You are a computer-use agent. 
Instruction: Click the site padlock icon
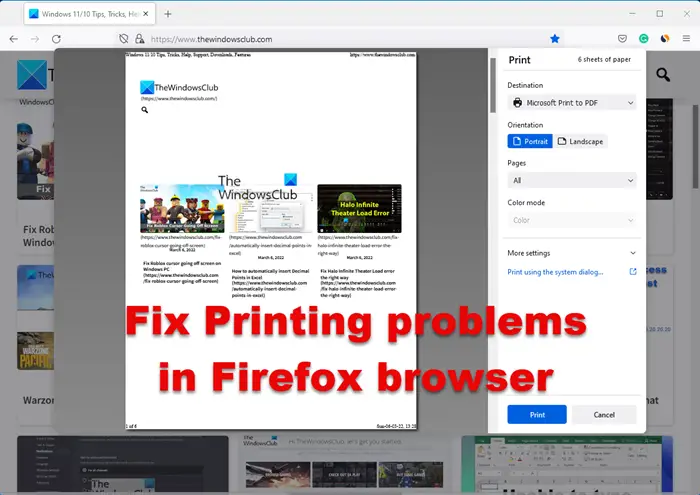pyautogui.click(x=140, y=39)
